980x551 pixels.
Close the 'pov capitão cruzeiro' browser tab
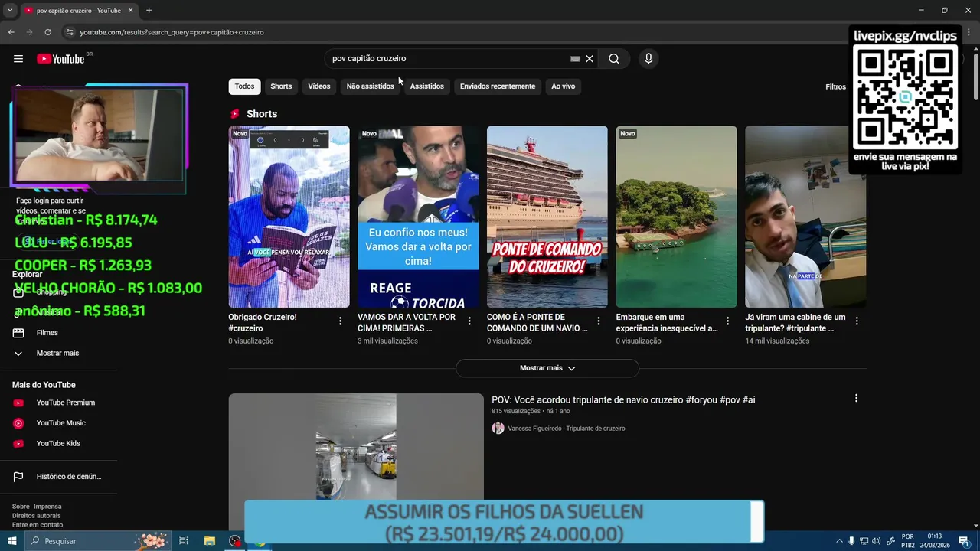tap(130, 11)
